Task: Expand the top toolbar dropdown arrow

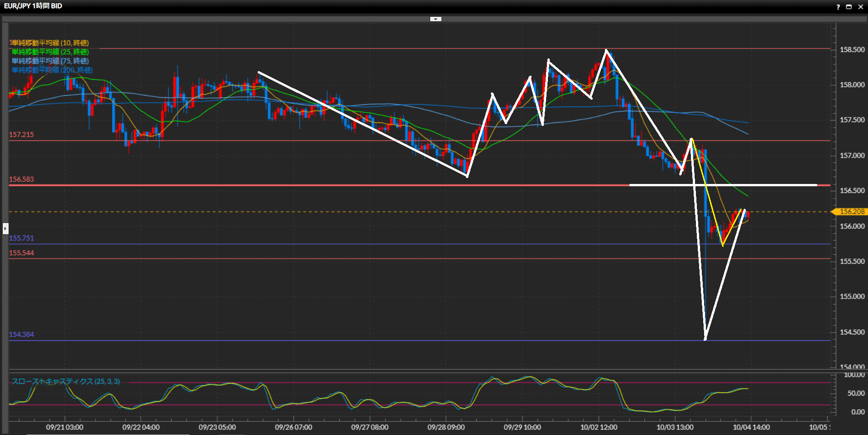Action: point(436,19)
